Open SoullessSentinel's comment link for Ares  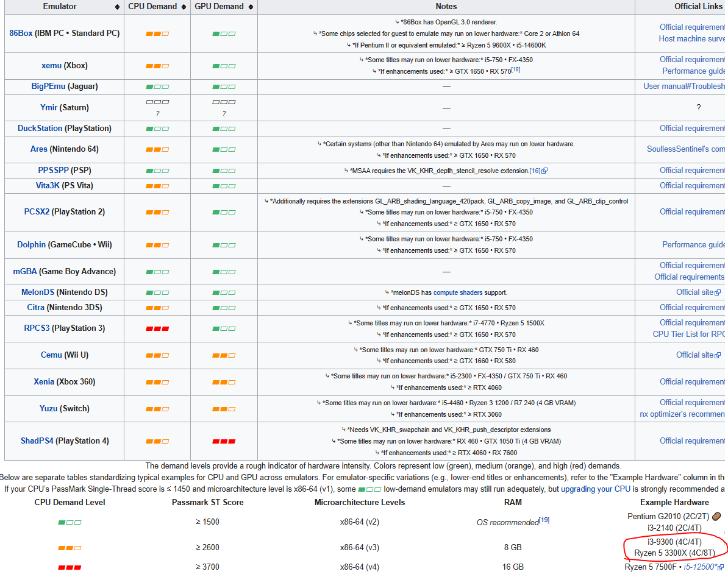coord(686,149)
